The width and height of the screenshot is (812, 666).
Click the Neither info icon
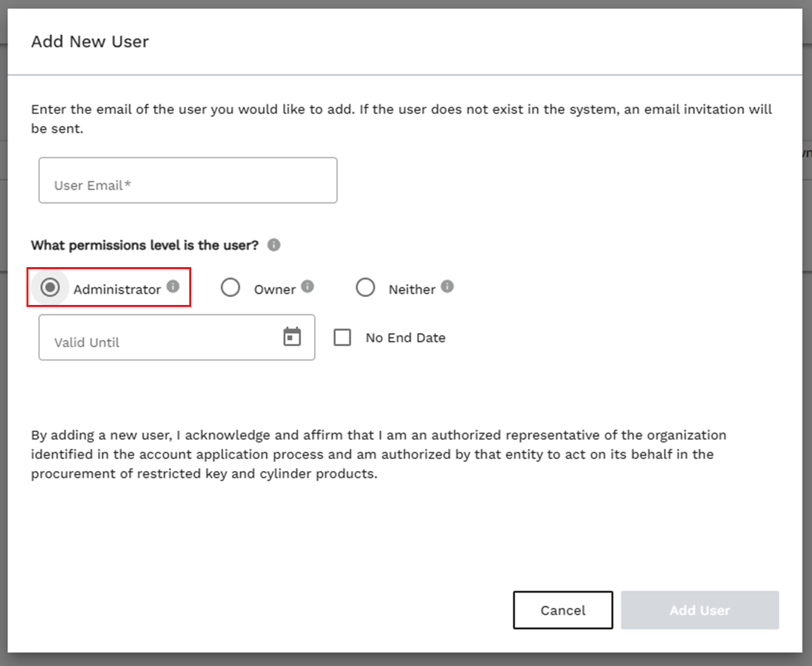447,286
